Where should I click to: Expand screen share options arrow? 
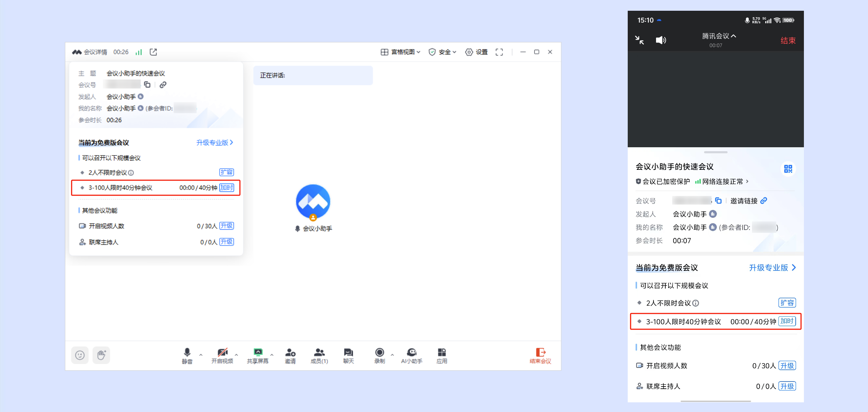click(x=272, y=355)
